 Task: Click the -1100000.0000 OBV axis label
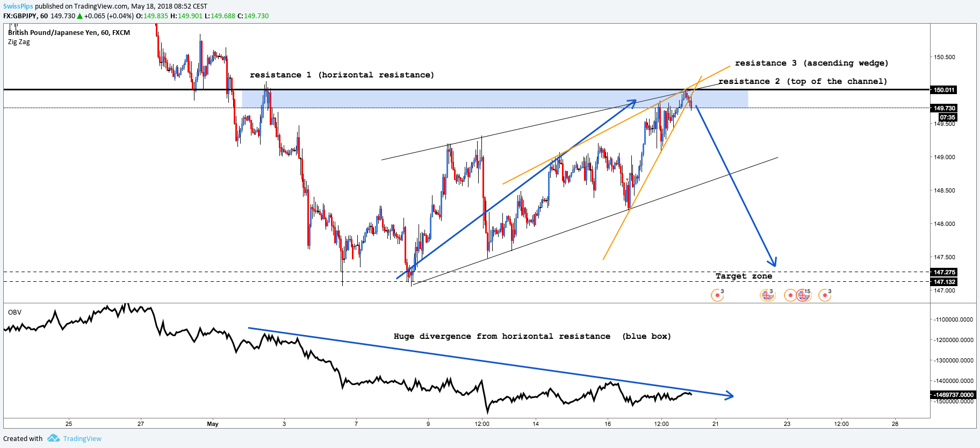(953, 319)
